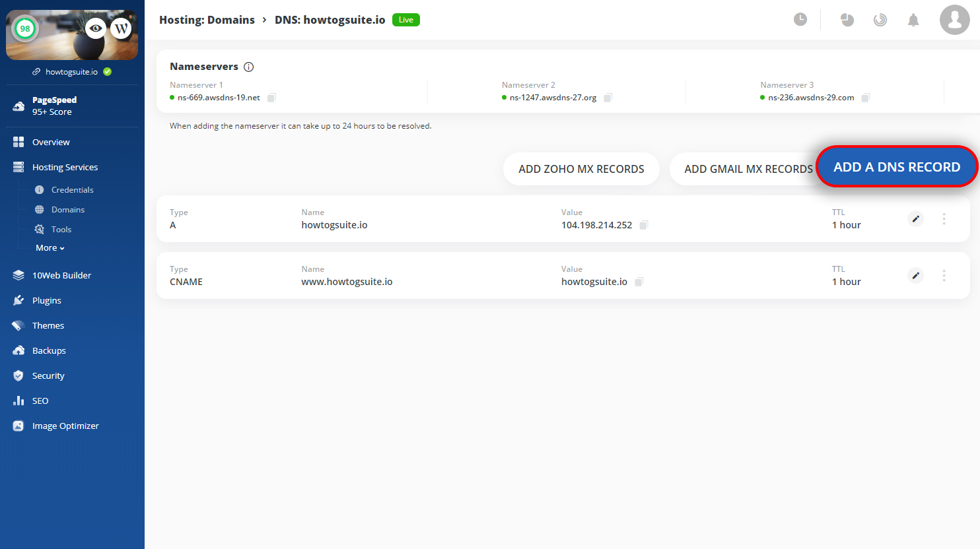This screenshot has height=549, width=980.
Task: Edit the CNAME record with pencil icon
Action: 915,275
